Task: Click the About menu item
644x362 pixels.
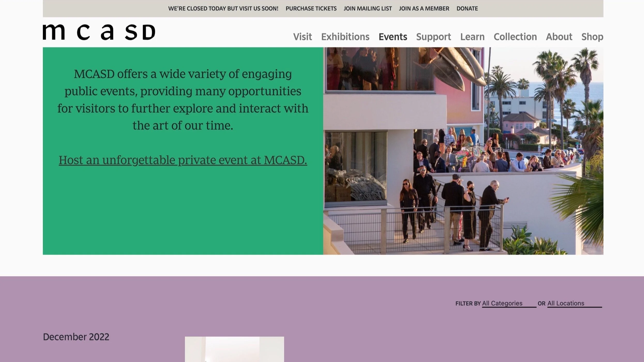Action: click(x=559, y=37)
